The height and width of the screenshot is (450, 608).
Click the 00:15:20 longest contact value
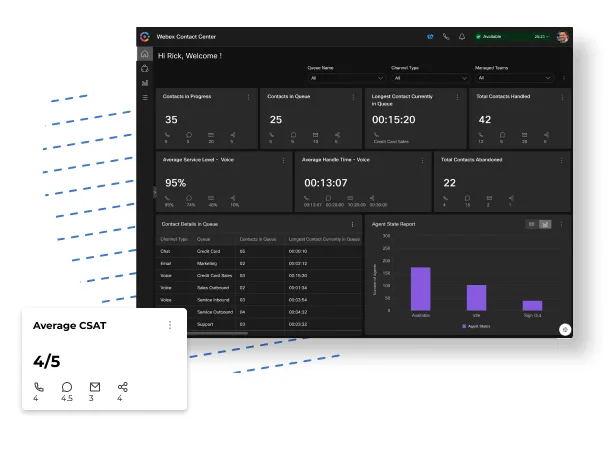click(x=394, y=120)
